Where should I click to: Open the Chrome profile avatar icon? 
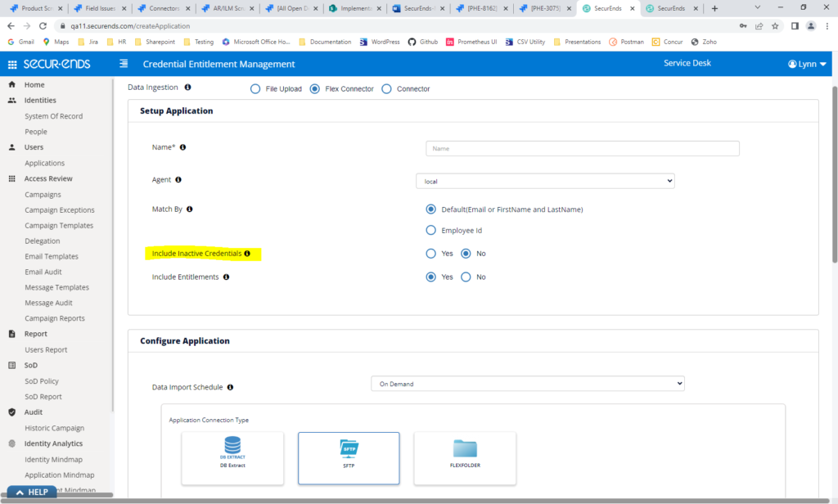click(811, 25)
